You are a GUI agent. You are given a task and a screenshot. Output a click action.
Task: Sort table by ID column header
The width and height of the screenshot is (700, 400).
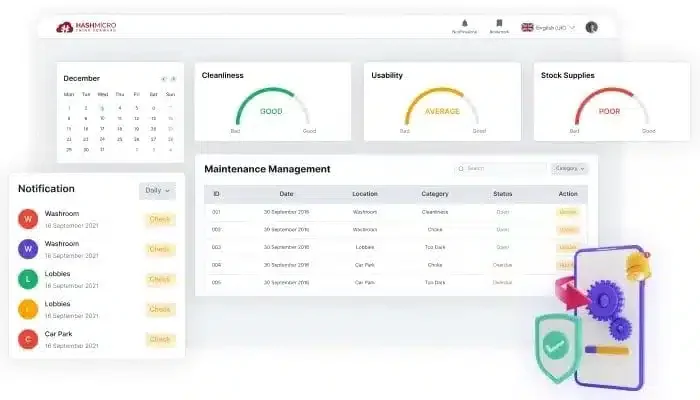(x=217, y=194)
